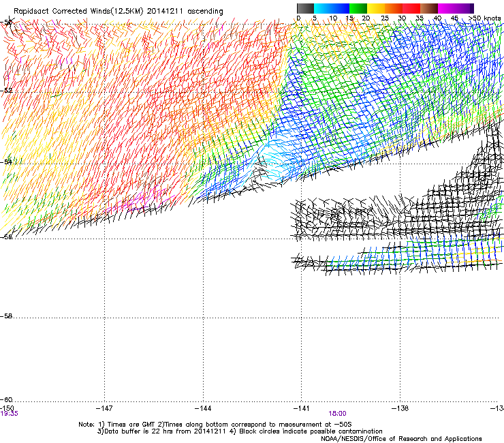Click the '-150' longitude axis label

[x=7, y=408]
